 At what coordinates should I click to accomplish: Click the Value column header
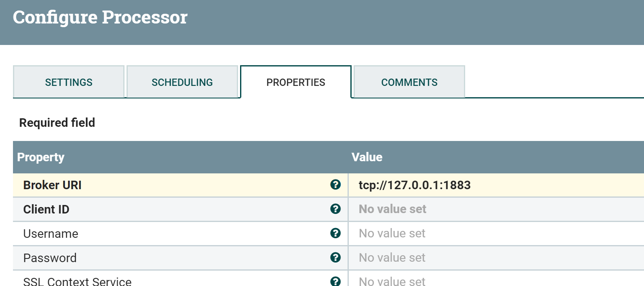367,157
